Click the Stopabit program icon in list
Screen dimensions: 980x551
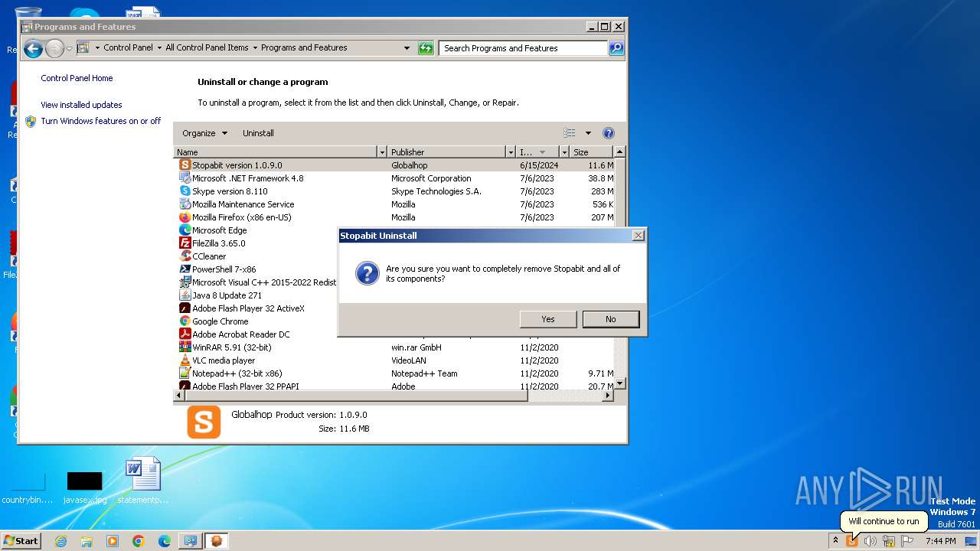point(185,165)
